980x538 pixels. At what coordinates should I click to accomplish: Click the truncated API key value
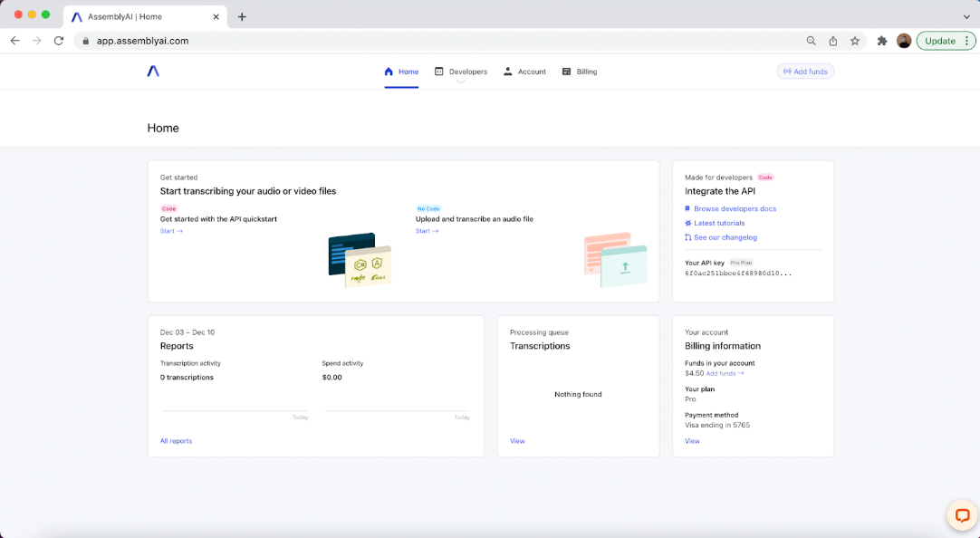[x=738, y=273]
